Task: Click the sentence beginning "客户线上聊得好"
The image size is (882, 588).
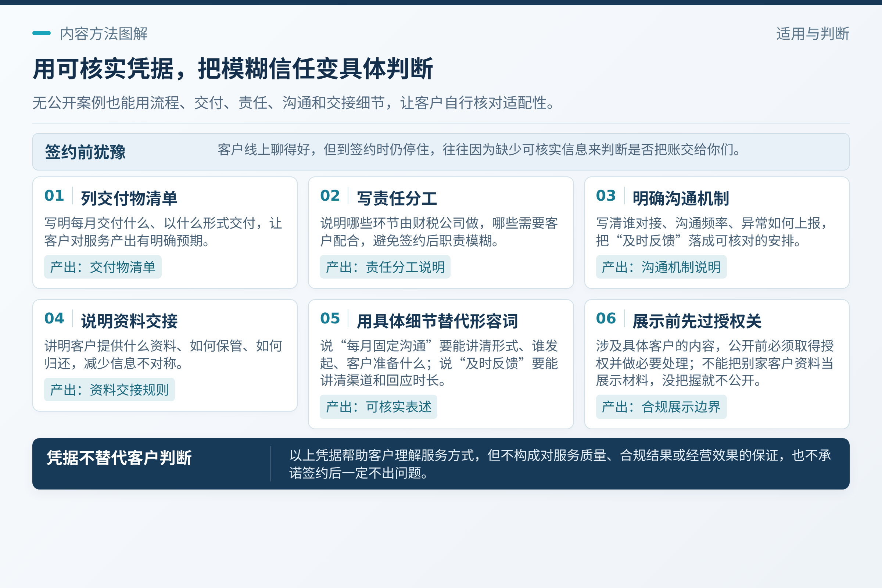Action: 480,150
